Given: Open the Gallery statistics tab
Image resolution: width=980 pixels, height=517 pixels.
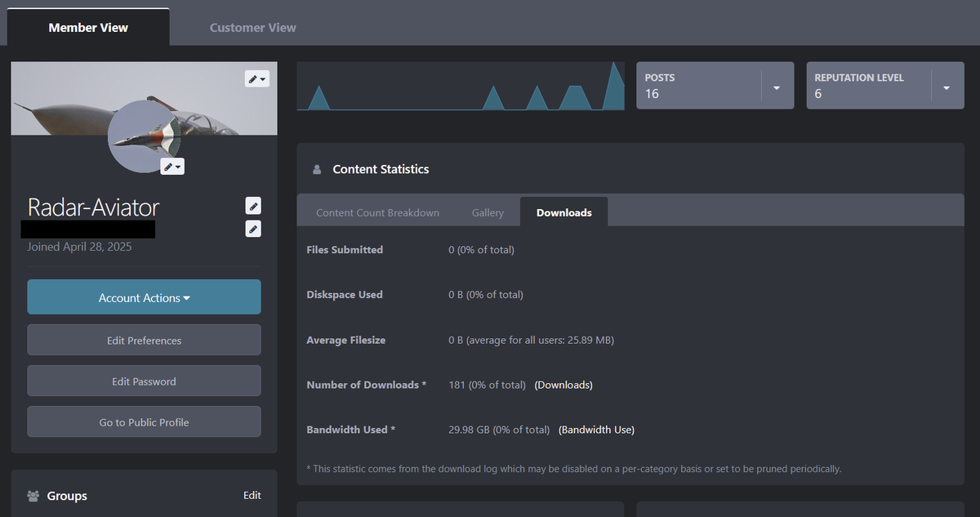Looking at the screenshot, I should 488,212.
